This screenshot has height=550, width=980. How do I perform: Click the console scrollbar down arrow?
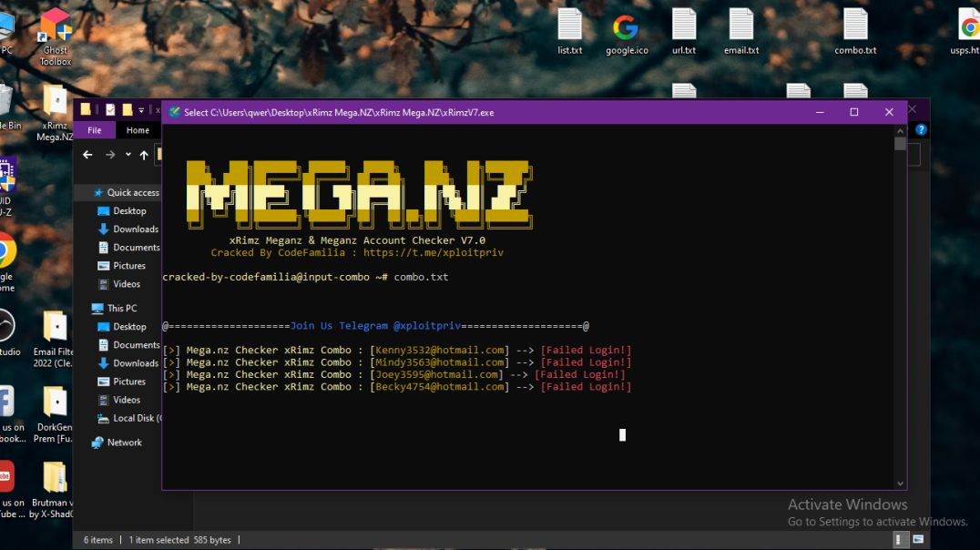coord(900,484)
